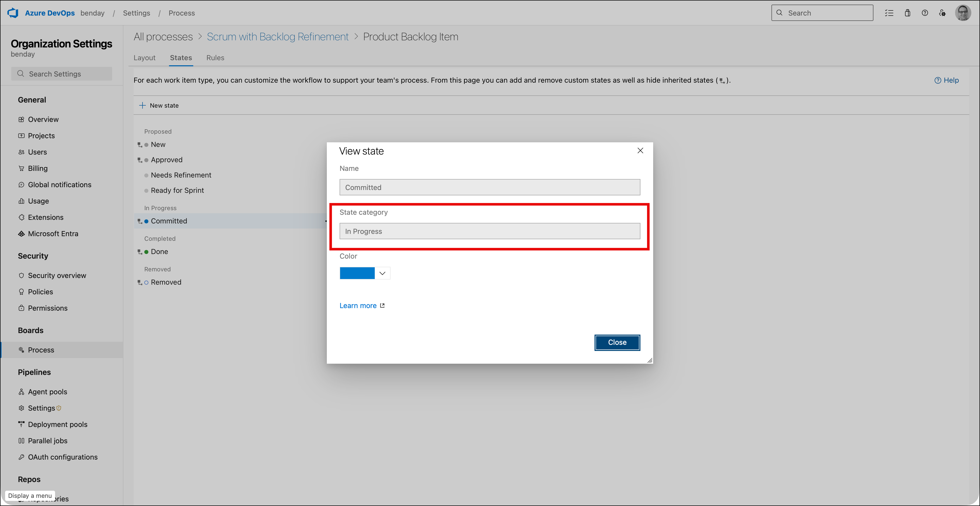
Task: Toggle hide inherited state for Approved
Action: coord(140,160)
